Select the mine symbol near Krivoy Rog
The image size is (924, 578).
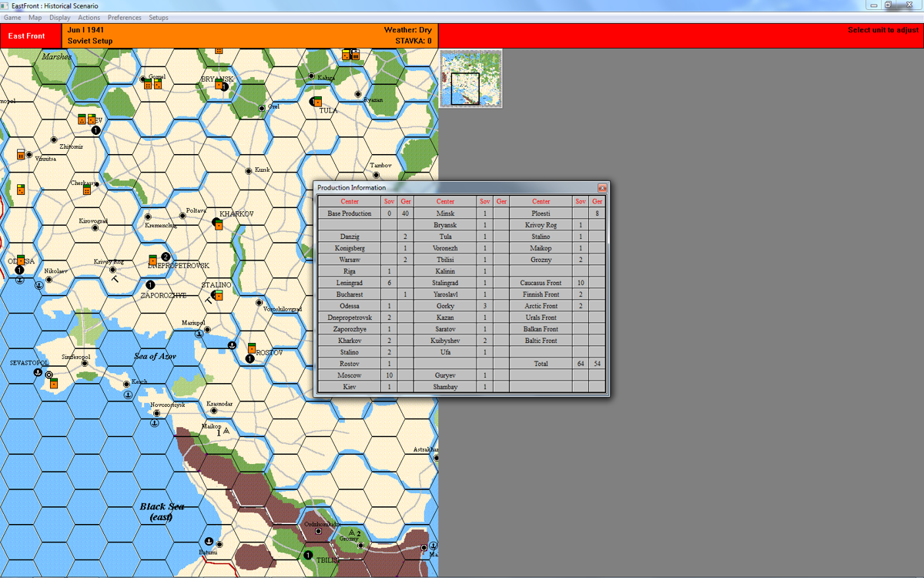click(115, 279)
